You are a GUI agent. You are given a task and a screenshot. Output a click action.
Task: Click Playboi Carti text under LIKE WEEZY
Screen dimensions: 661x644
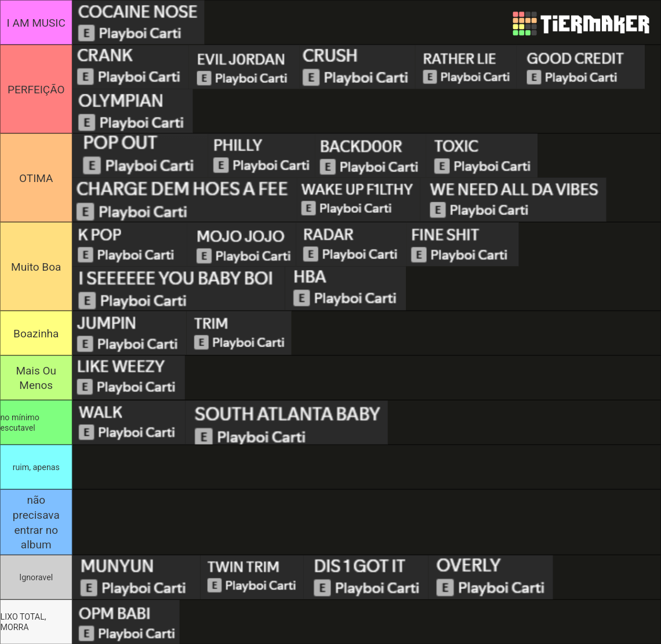tap(136, 387)
